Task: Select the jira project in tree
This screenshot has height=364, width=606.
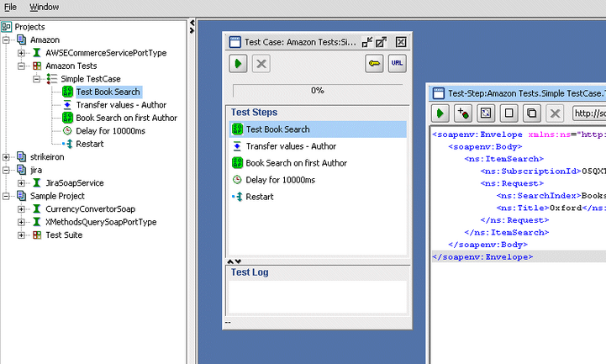Action: [x=36, y=170]
